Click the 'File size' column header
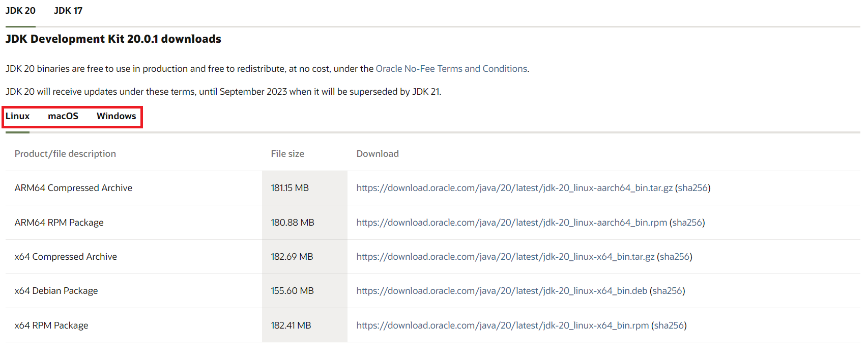The height and width of the screenshot is (353, 868). [x=287, y=154]
